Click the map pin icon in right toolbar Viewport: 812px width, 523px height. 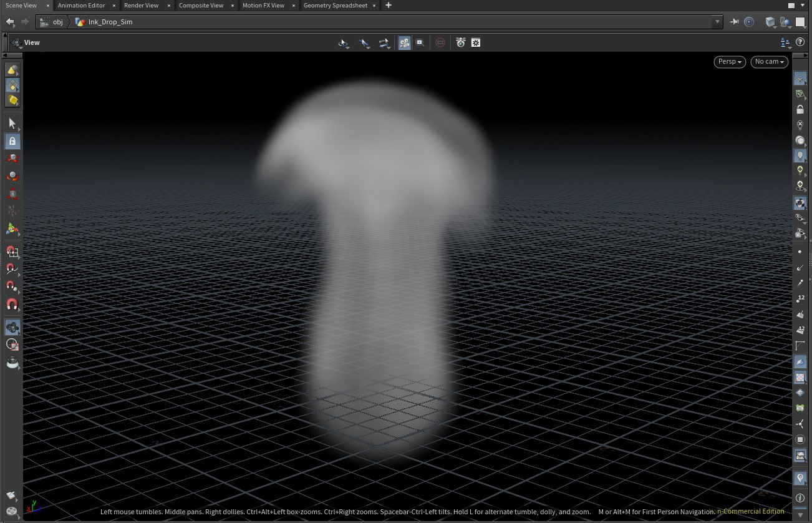(x=800, y=478)
